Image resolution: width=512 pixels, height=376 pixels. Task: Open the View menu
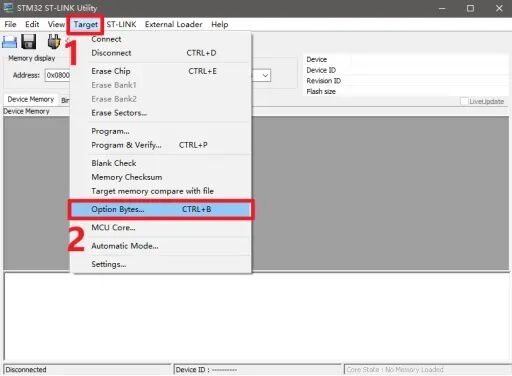pyautogui.click(x=56, y=24)
